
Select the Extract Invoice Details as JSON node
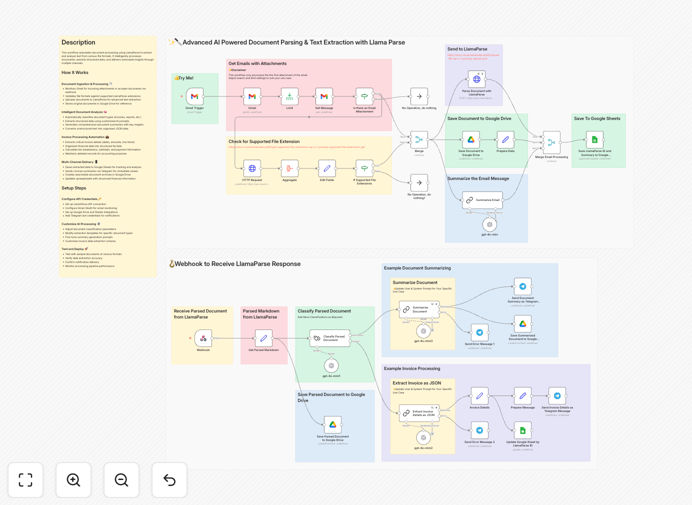pyautogui.click(x=419, y=413)
